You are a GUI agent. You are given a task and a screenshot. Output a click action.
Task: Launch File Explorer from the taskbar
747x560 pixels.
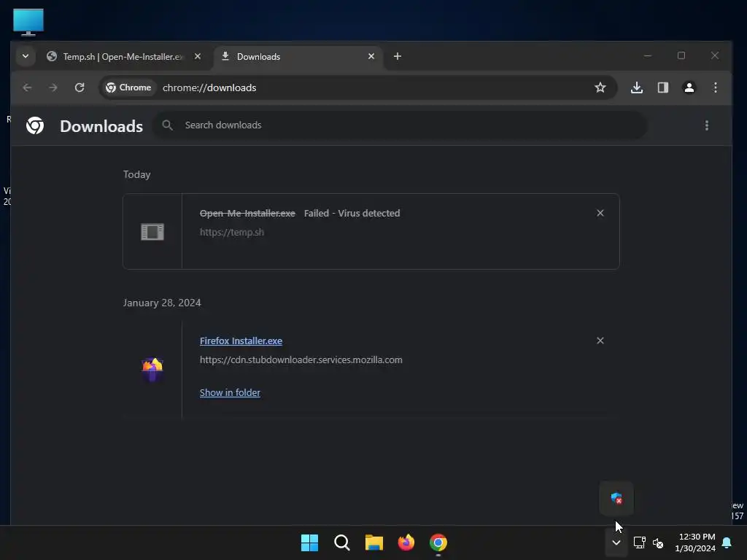tap(374, 542)
